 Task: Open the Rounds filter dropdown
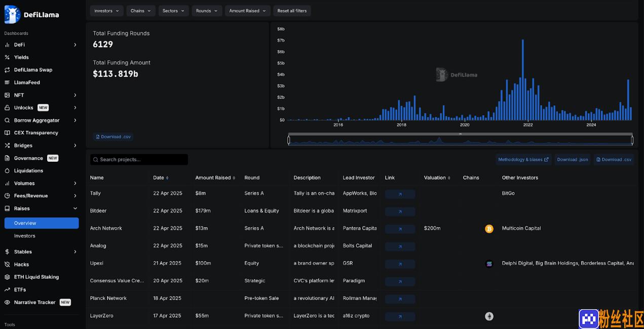[207, 11]
